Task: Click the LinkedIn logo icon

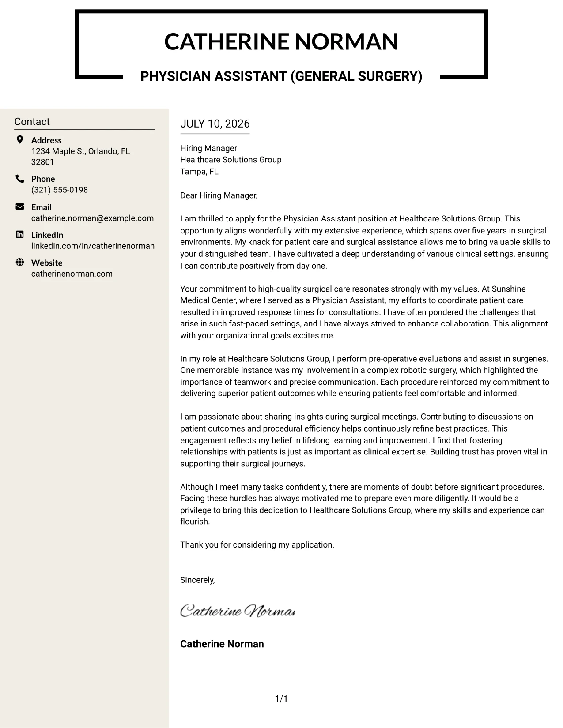Action: (x=20, y=234)
